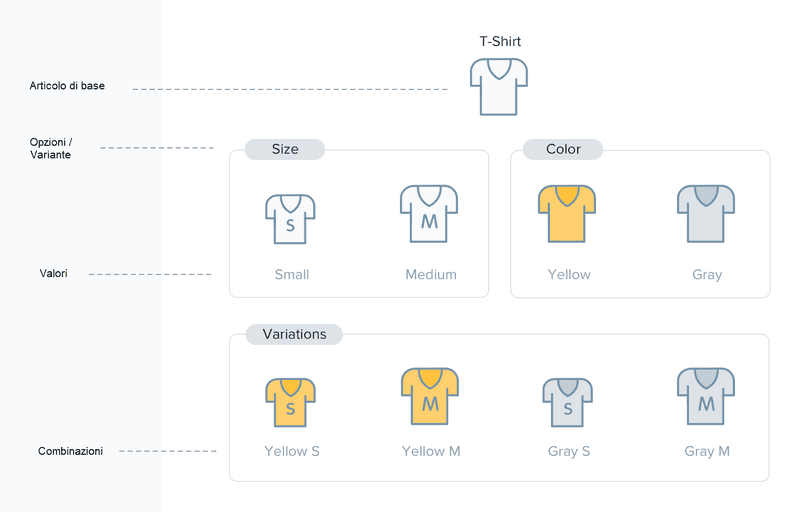Select the Medium size shirt icon
Image resolution: width=803 pixels, height=512 pixels.
point(429,214)
